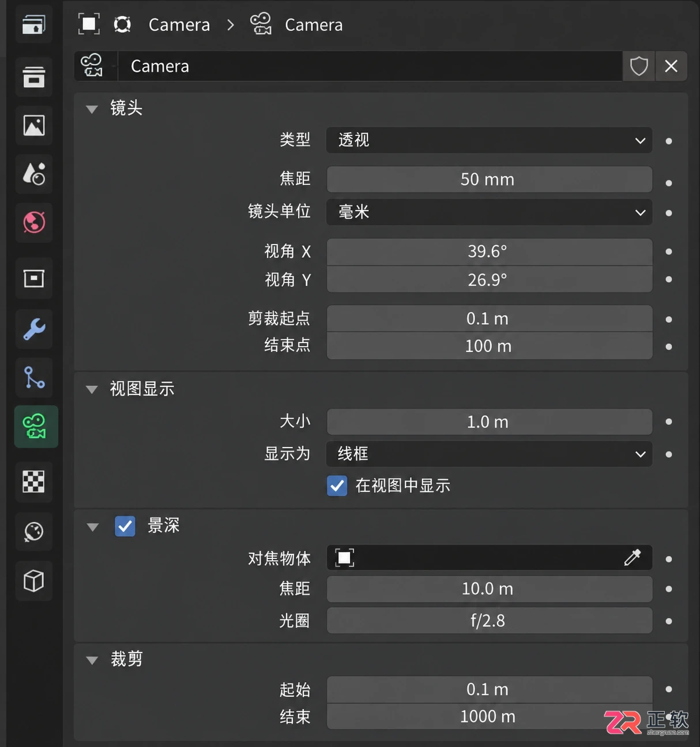
Task: Animate 结束点 100 m via its dot
Action: [669, 347]
